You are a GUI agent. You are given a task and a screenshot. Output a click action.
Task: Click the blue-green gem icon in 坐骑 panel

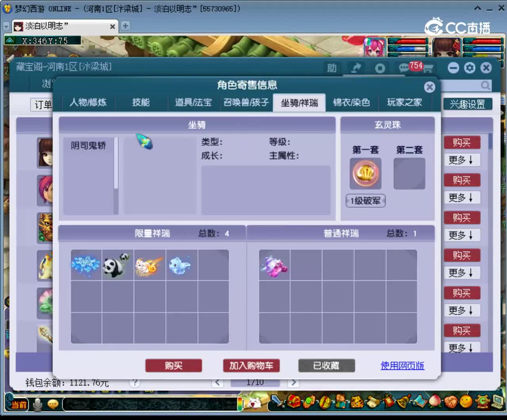[145, 141]
